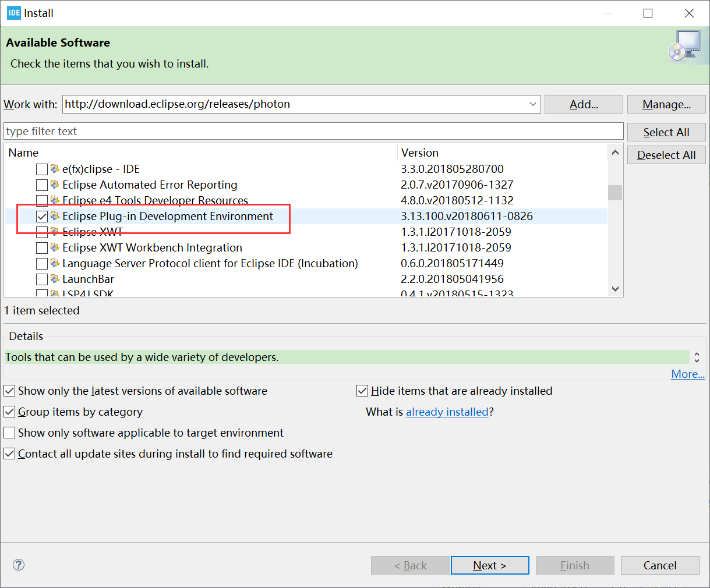Select version 2.2.0.201805041956 cell

tap(452, 279)
